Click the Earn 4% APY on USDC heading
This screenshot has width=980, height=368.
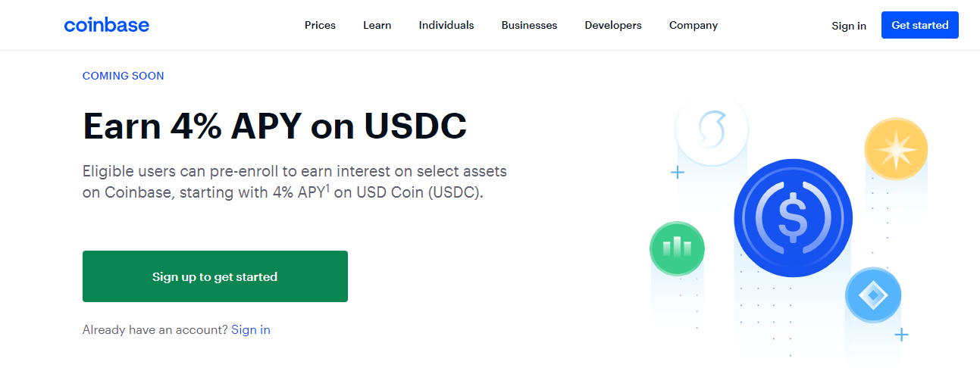point(274,126)
